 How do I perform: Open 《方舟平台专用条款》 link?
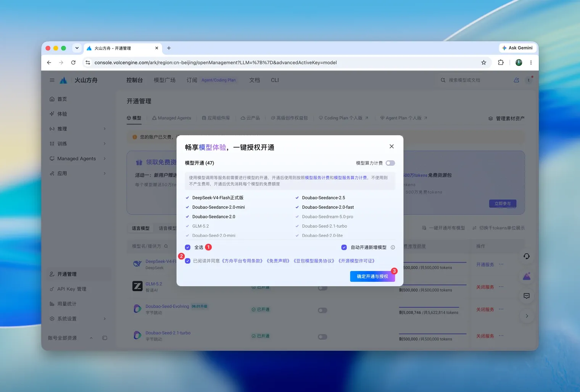click(242, 261)
